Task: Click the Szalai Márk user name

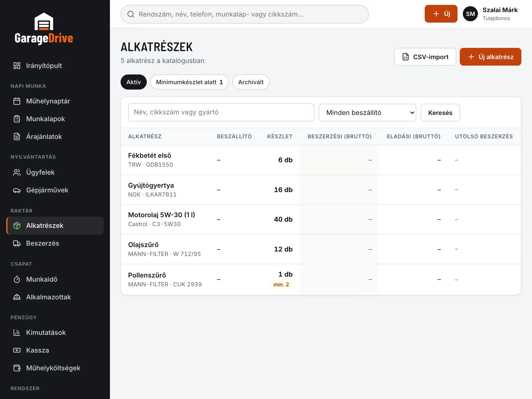Action: 500,10
